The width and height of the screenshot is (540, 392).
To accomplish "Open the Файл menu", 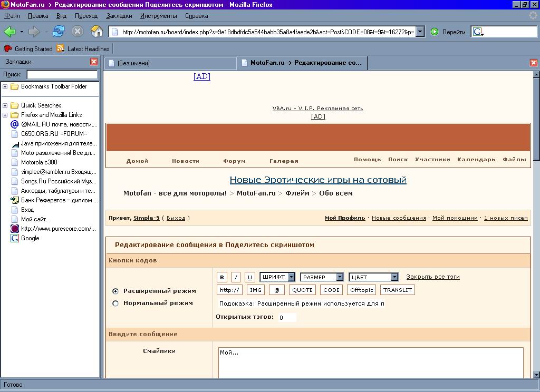I will (x=12, y=16).
